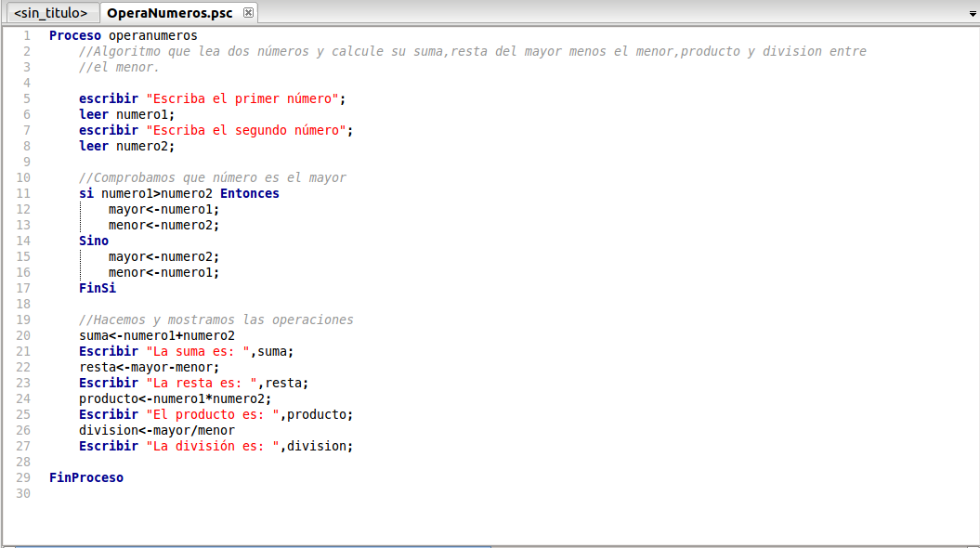This screenshot has height=548, width=980.
Task: Place cursor on the line leer numero2;
Action: (127, 146)
